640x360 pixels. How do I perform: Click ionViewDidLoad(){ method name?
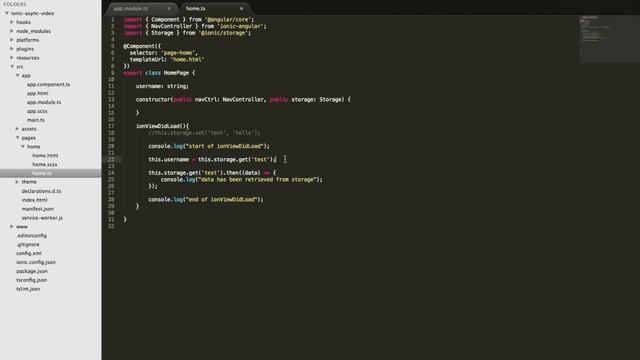162,126
